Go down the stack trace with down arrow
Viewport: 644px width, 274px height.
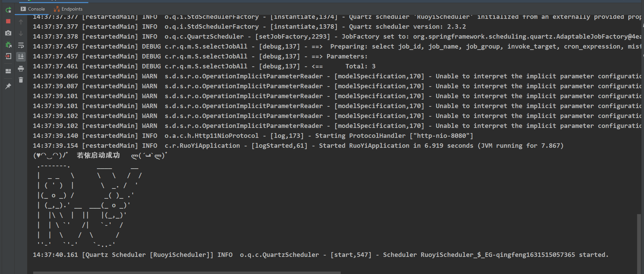tap(21, 34)
